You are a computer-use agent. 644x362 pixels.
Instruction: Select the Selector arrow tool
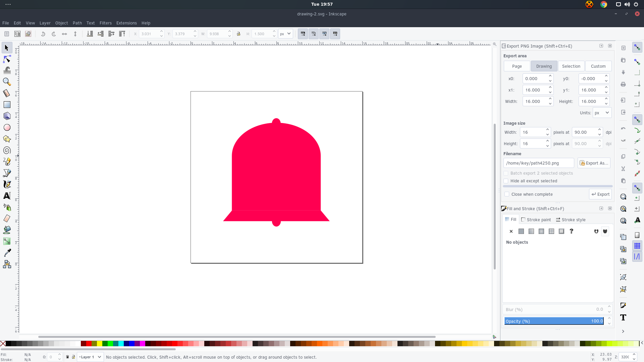tap(7, 48)
